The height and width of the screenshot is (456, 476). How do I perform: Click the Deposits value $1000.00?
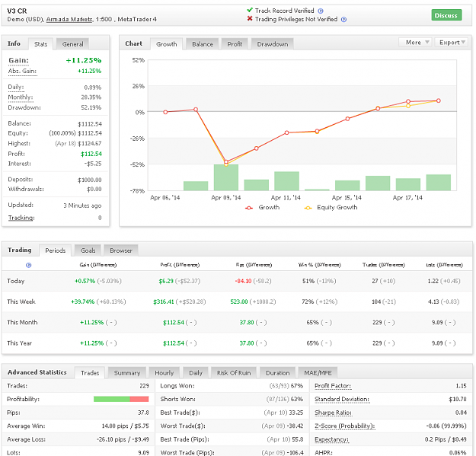coord(90,180)
